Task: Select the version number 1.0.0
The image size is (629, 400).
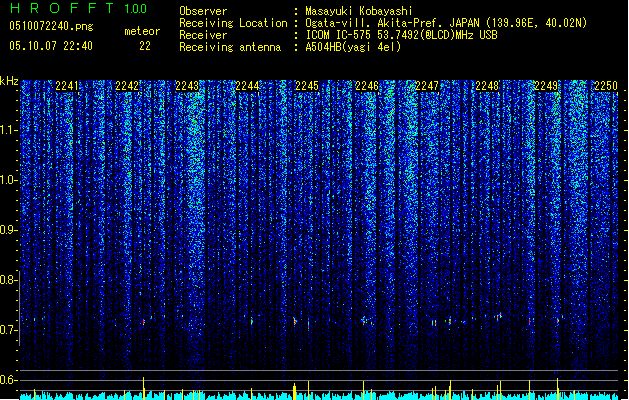Action: [135, 9]
